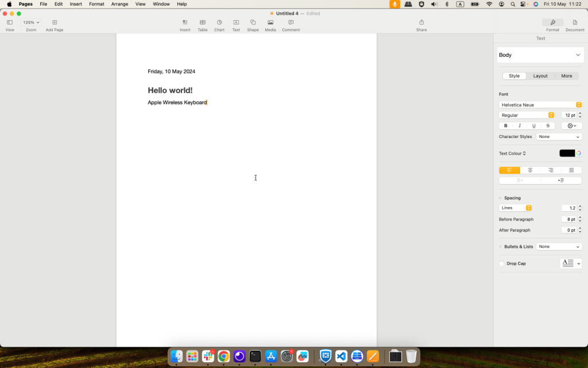Open the Media browser icon

click(270, 23)
